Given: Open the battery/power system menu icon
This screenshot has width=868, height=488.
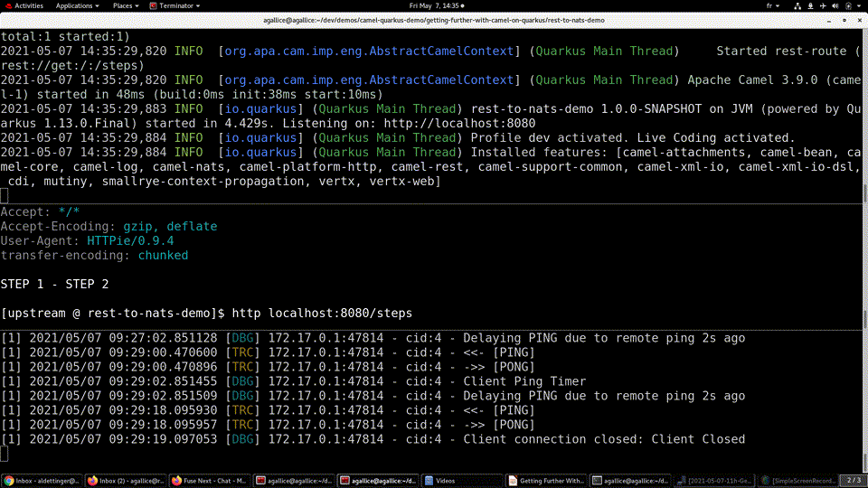Looking at the screenshot, I should point(850,5).
